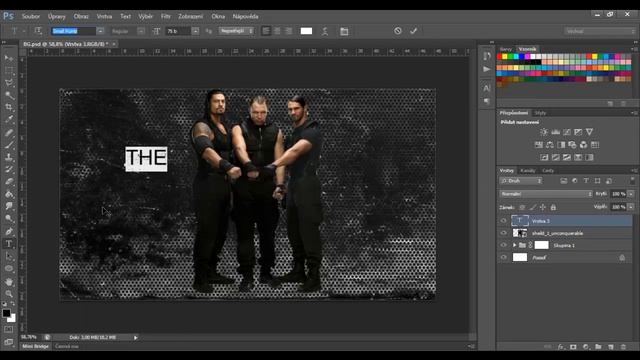Open the layer filter type dropdown (Druh)
The image size is (640, 360).
point(521,180)
